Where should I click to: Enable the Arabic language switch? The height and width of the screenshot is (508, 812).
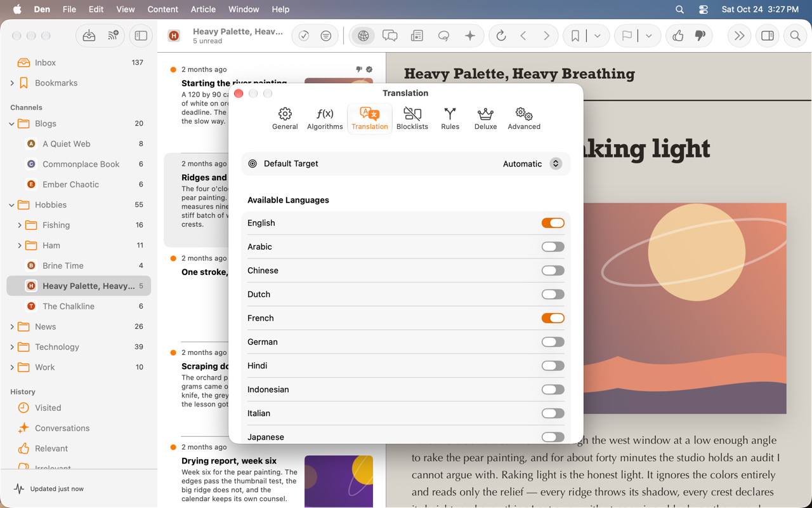(553, 247)
